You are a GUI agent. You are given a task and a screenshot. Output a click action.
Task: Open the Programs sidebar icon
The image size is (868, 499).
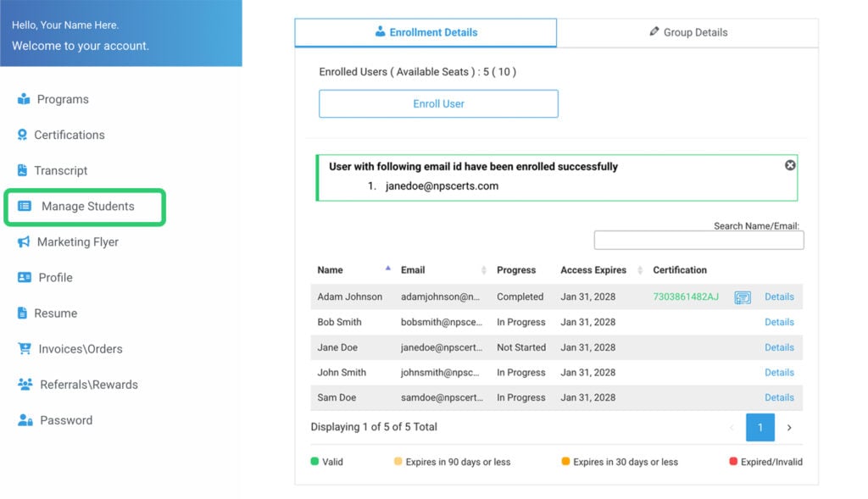24,99
